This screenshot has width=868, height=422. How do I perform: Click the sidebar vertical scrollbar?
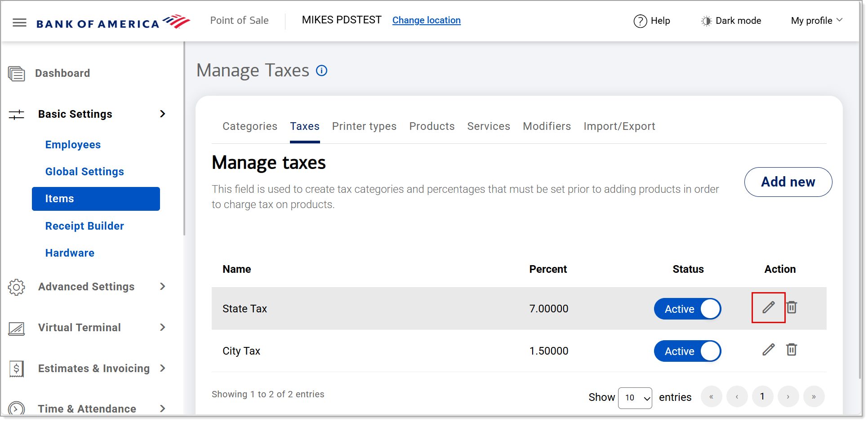click(x=184, y=138)
